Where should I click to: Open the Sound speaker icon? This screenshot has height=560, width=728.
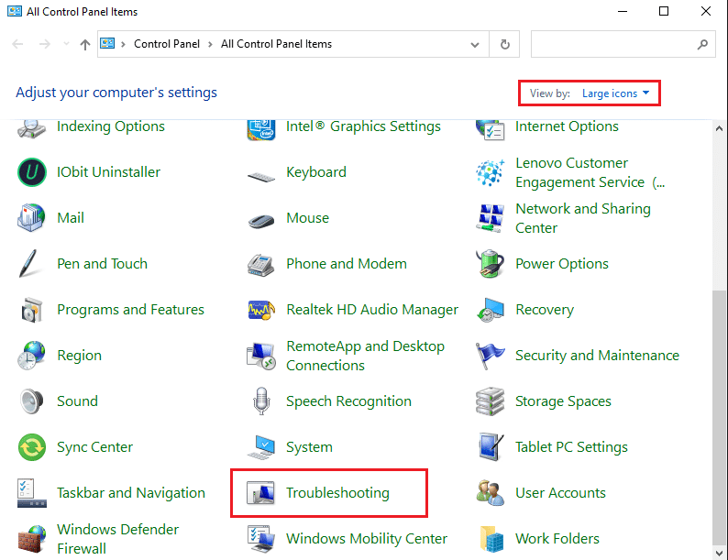[x=32, y=401]
